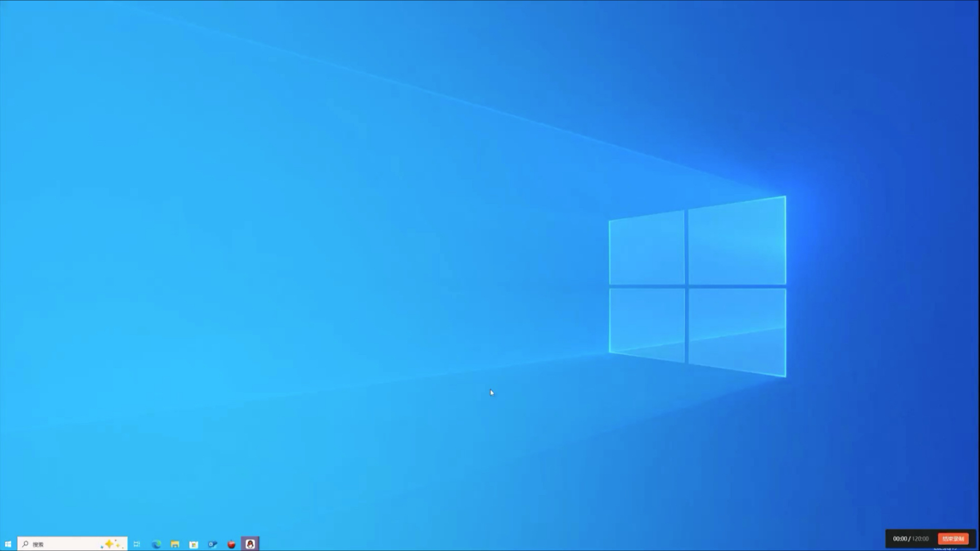Open the red apple app on taskbar
Viewport: 980px width, 551px height.
[x=231, y=544]
